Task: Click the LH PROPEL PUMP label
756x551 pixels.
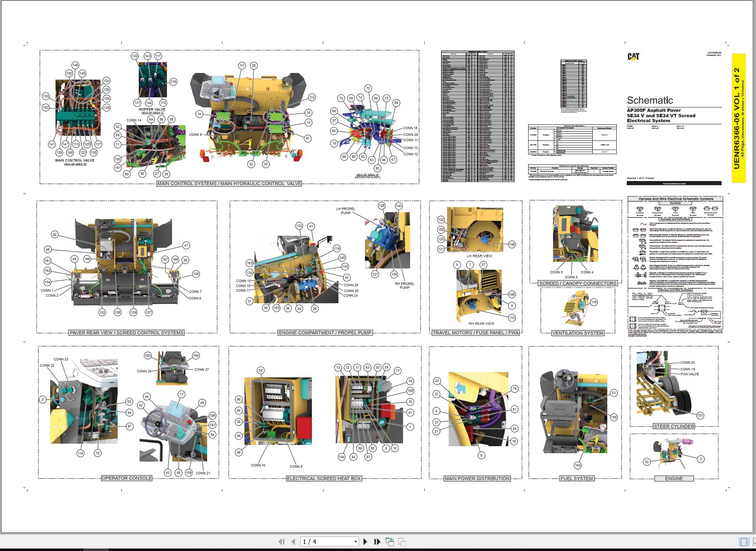Action: (x=345, y=211)
